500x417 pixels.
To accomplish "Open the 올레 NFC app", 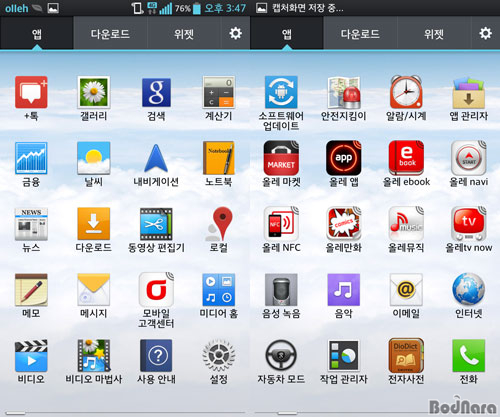I will [x=281, y=224].
